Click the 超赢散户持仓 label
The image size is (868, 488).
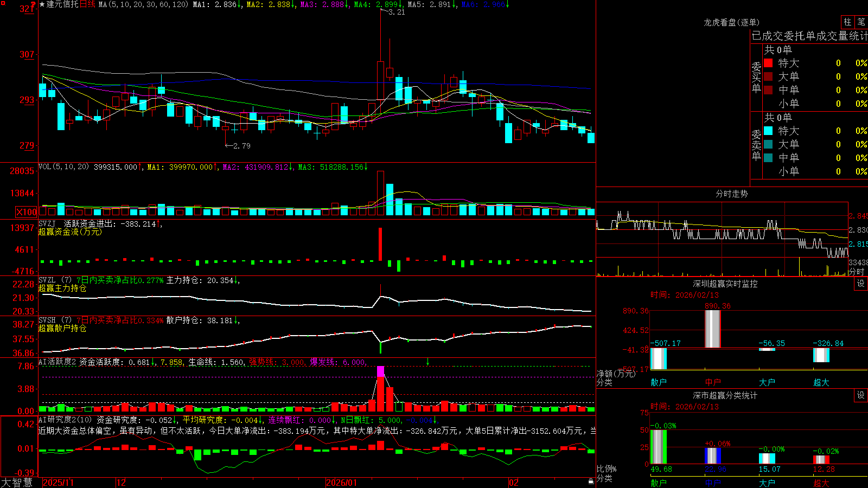62,328
